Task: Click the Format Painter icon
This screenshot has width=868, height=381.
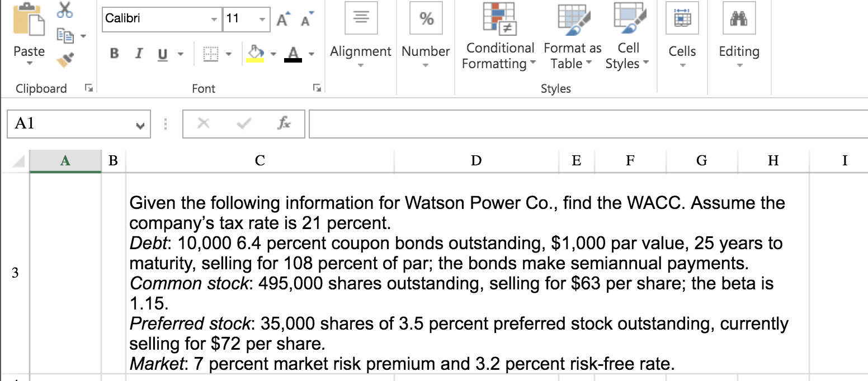Action: (63, 59)
